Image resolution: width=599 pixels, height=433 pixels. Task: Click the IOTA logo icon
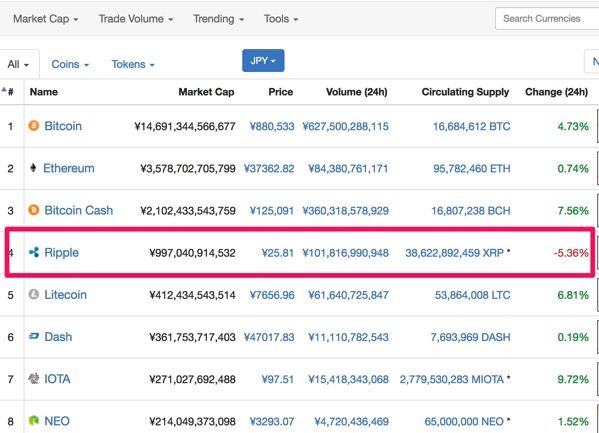click(x=34, y=378)
